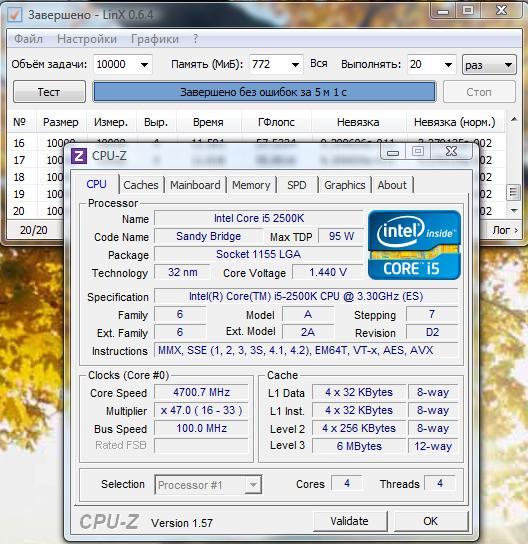Click the completed progress bar status
Screen dimensions: 528x544
pos(264,92)
